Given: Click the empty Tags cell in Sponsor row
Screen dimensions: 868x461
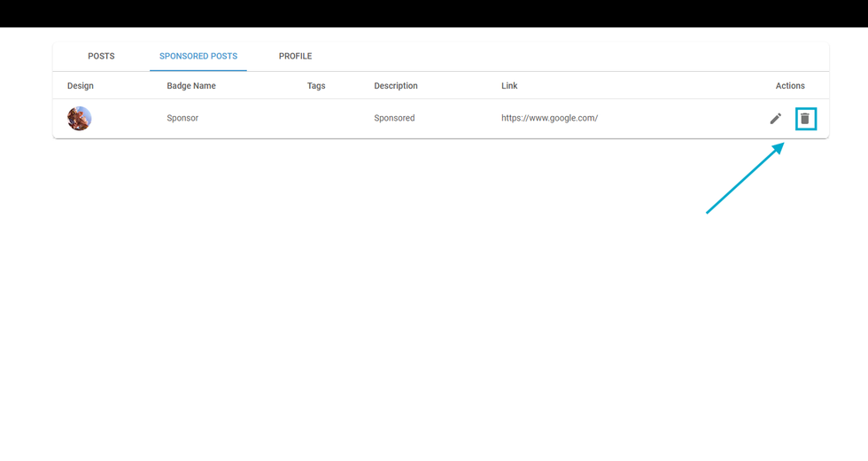Looking at the screenshot, I should click(316, 118).
